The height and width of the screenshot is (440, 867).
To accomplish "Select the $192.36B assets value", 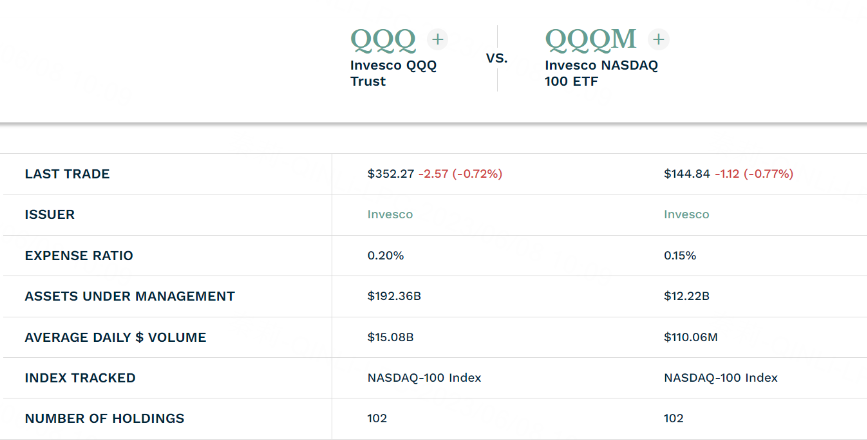I will pos(395,296).
